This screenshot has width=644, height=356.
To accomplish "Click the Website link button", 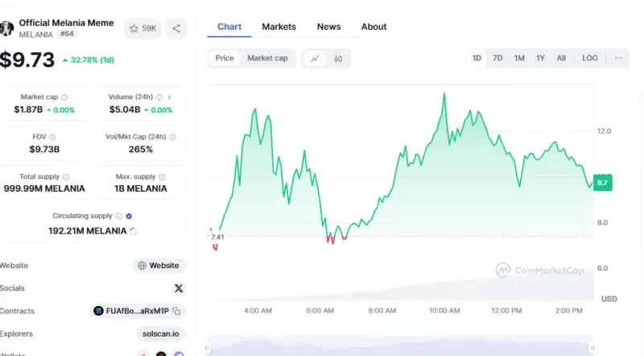I will pos(159,265).
